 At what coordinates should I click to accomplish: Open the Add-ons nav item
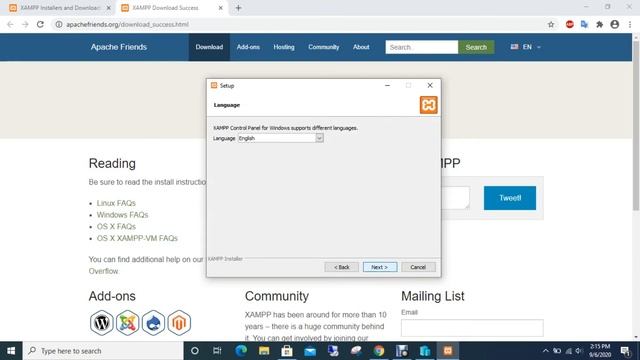click(x=248, y=47)
